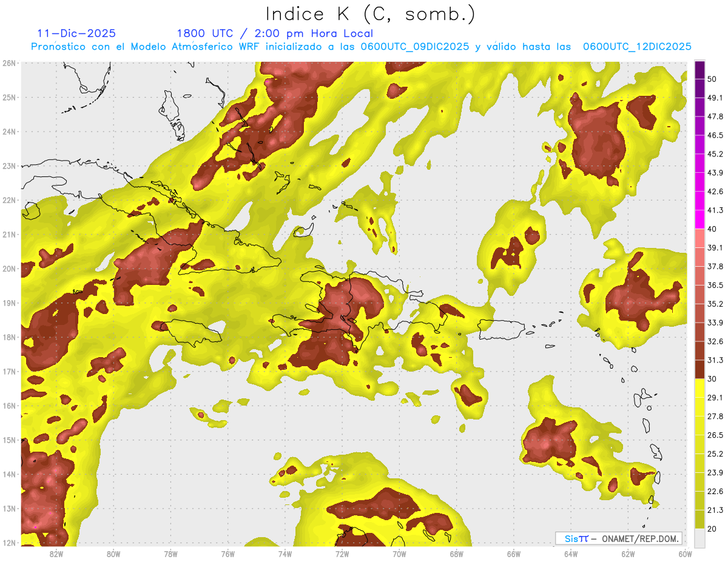The height and width of the screenshot is (562, 728).
Task: Click the color bar label "42.6"
Action: click(715, 192)
